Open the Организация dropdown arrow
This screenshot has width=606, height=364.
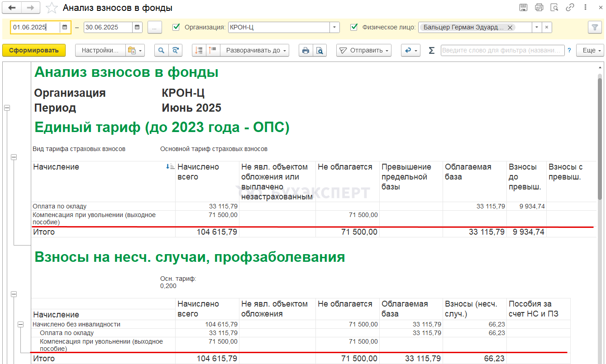[334, 27]
